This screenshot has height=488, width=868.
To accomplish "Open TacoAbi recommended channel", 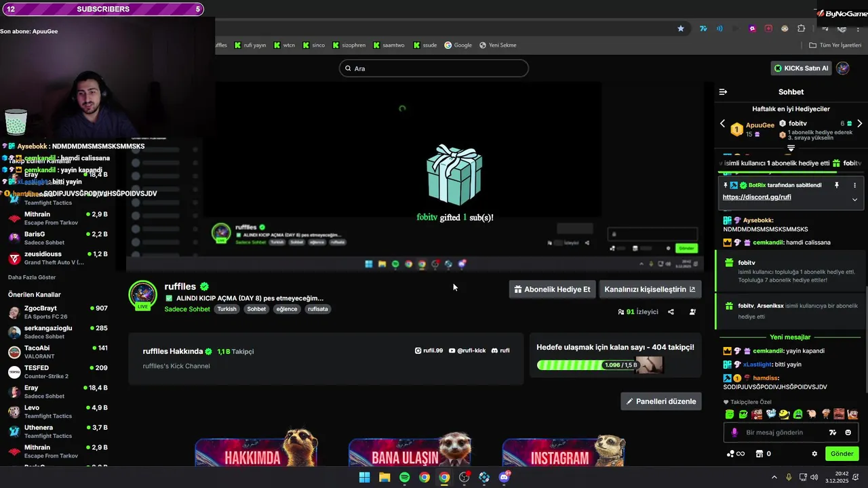I will click(58, 352).
